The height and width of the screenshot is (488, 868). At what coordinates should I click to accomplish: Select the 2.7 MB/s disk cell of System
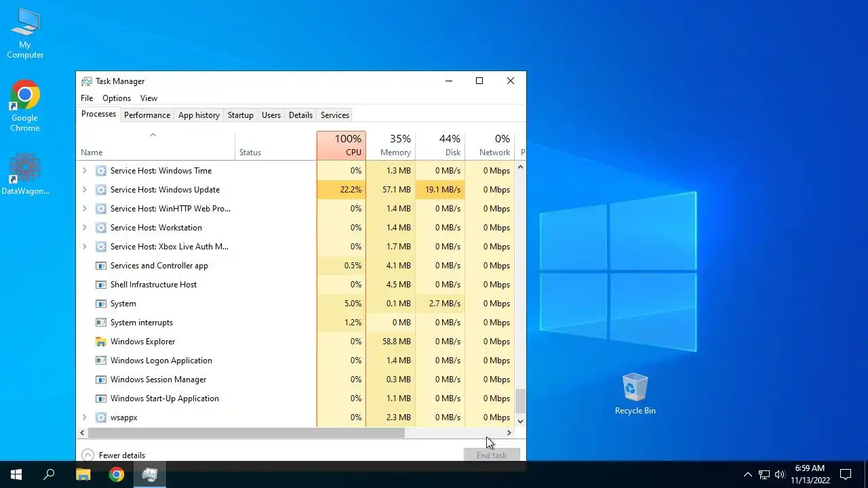tap(440, 304)
